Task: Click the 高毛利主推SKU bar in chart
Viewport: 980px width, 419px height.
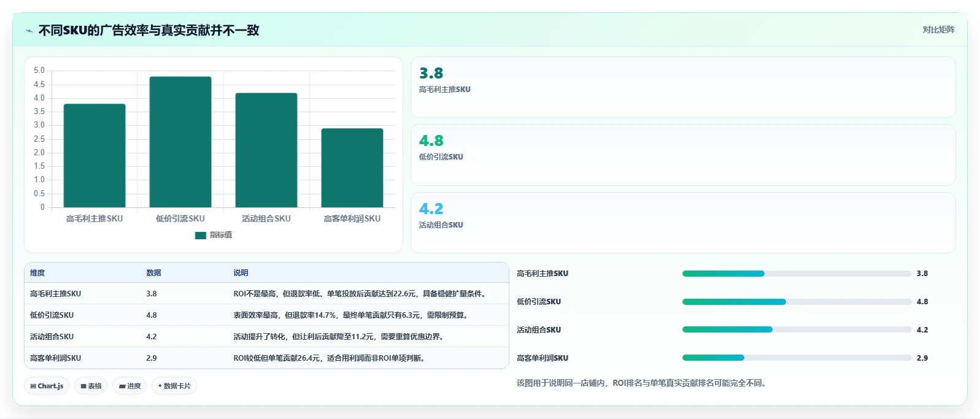Action: coord(95,156)
